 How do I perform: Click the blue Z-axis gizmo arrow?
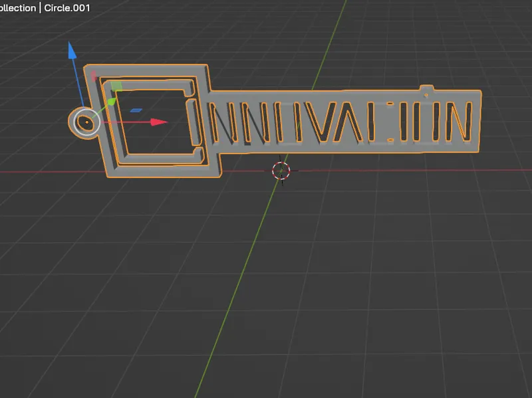[72, 51]
